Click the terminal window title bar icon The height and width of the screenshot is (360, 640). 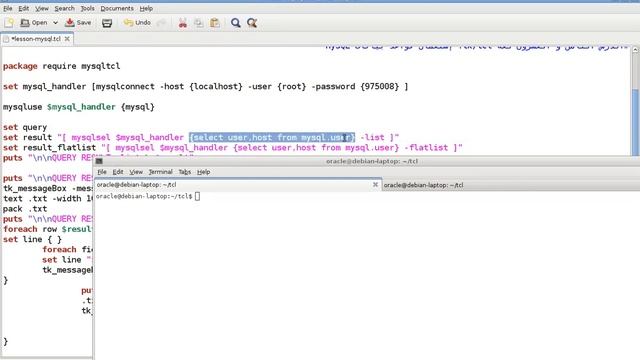tap(99, 161)
